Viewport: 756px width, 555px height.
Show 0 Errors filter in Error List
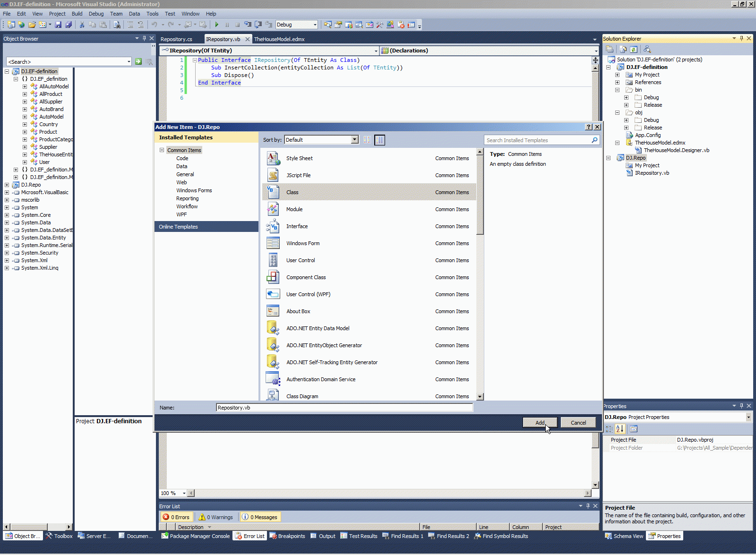[x=176, y=517]
